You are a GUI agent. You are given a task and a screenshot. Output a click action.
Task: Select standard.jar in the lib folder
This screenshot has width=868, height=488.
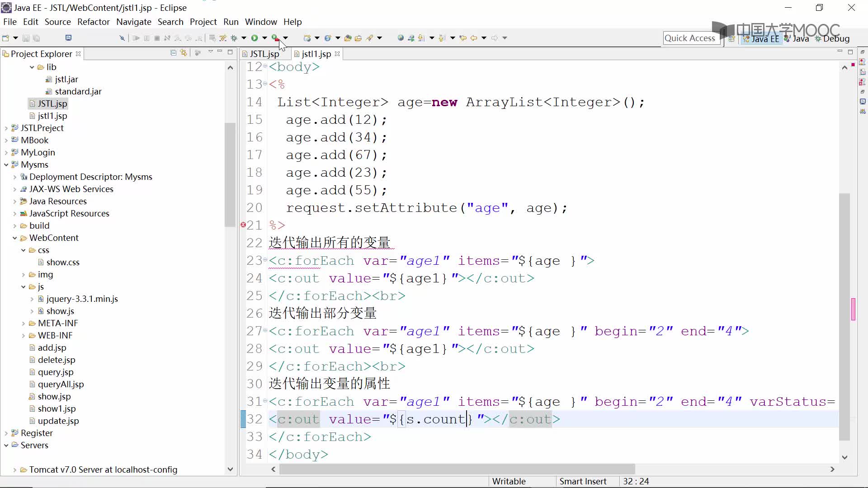78,91
